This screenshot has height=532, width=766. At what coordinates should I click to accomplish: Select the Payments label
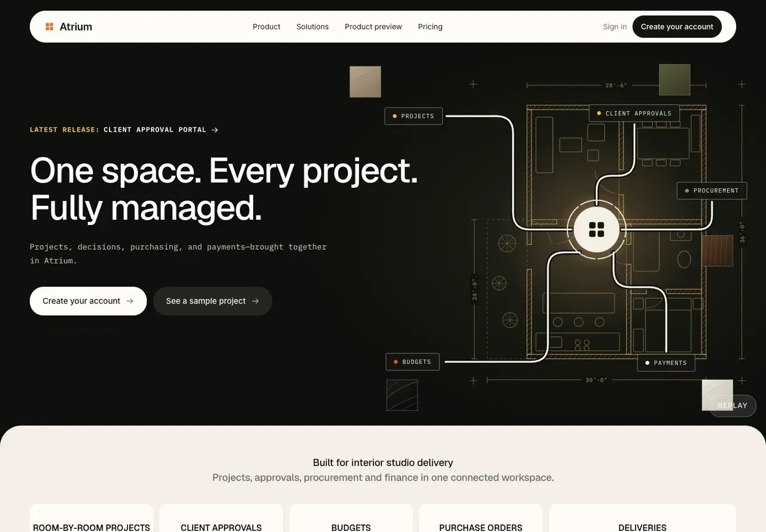pos(666,363)
